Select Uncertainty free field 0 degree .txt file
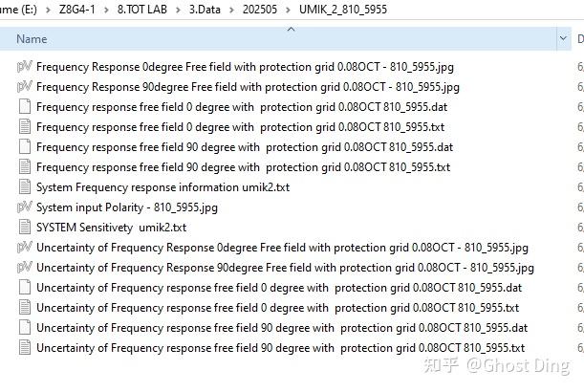Image resolution: width=584 pixels, height=392 pixels. tap(277, 308)
